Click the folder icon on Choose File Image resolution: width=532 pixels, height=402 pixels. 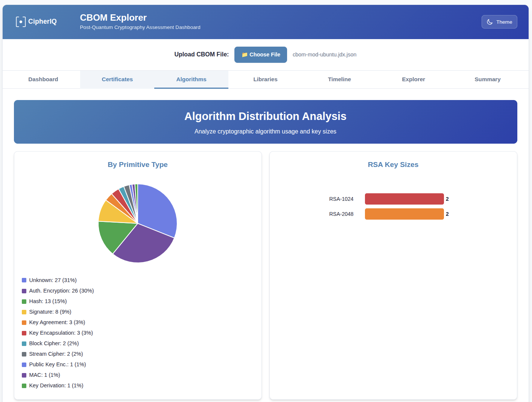click(x=245, y=55)
